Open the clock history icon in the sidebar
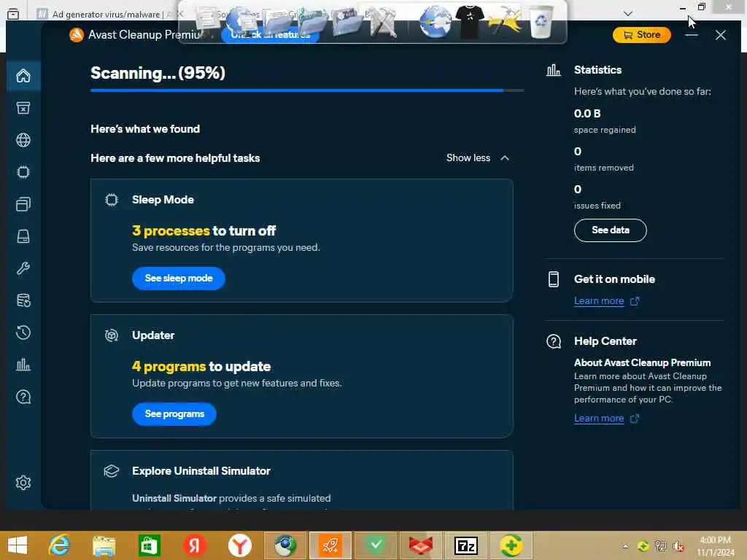The width and height of the screenshot is (747, 560). [x=23, y=332]
